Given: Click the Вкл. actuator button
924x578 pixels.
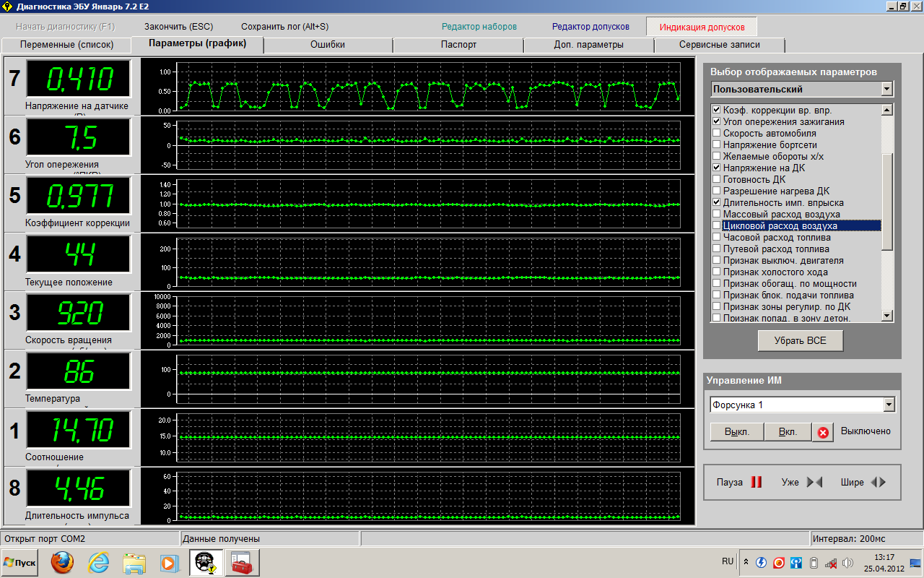Looking at the screenshot, I should click(788, 432).
